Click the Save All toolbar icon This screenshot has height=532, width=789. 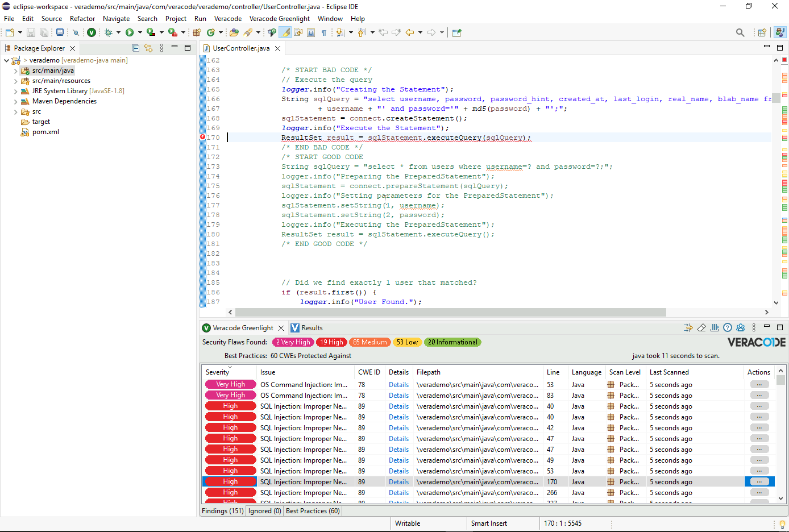[44, 32]
